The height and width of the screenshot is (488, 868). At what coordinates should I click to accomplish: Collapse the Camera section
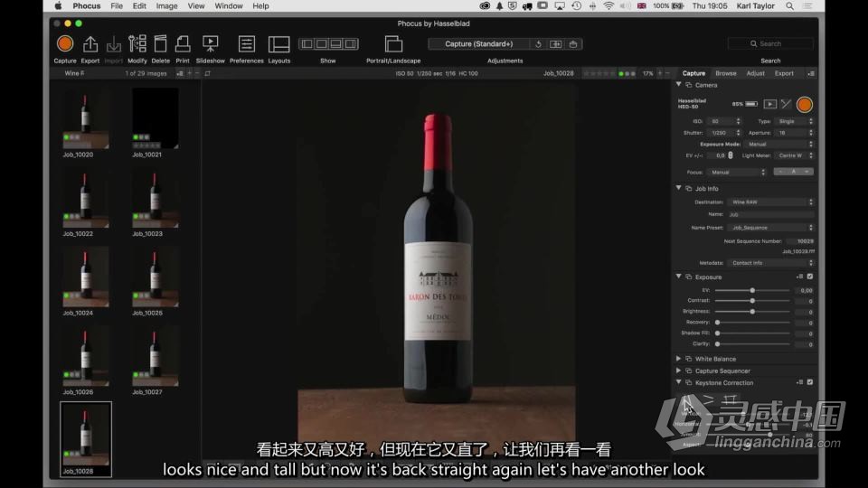(x=679, y=85)
